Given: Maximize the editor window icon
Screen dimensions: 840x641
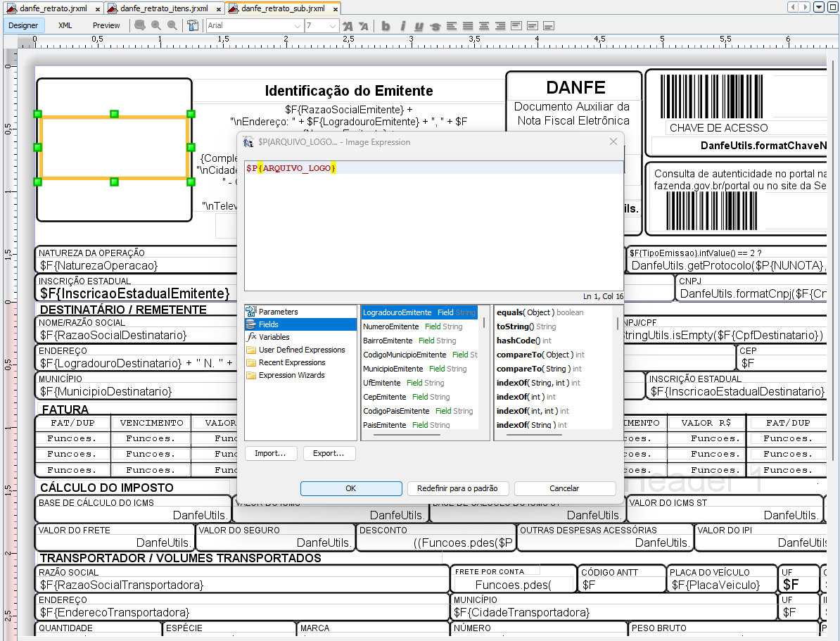Looking at the screenshot, I should 833,7.
